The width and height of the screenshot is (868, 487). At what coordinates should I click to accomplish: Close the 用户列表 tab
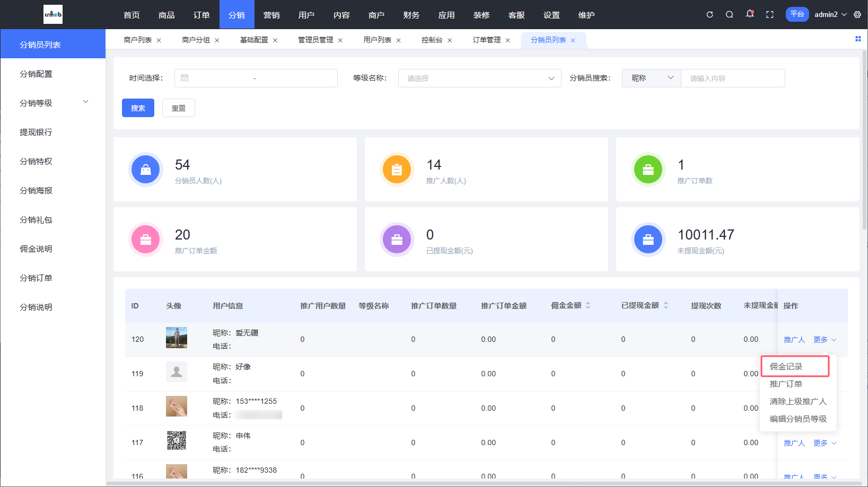tap(399, 40)
